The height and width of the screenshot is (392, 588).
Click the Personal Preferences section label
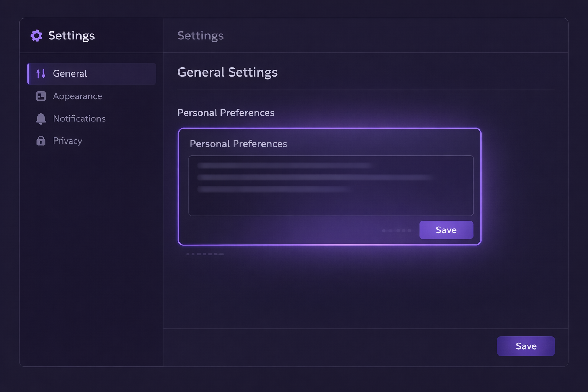click(226, 113)
